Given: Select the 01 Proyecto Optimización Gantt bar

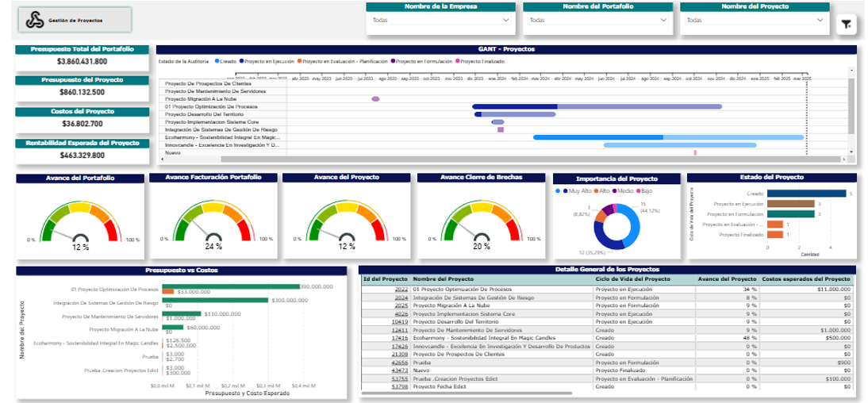Looking at the screenshot, I should (x=555, y=106).
